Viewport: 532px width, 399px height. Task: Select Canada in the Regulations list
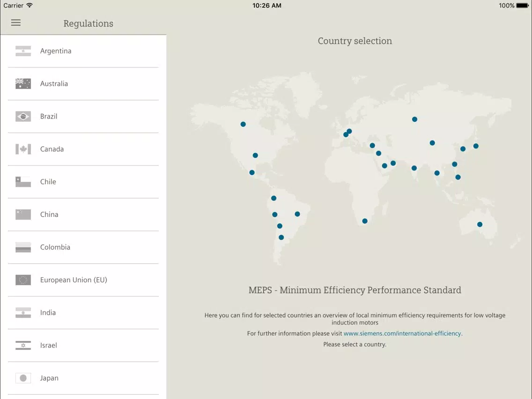(83, 149)
